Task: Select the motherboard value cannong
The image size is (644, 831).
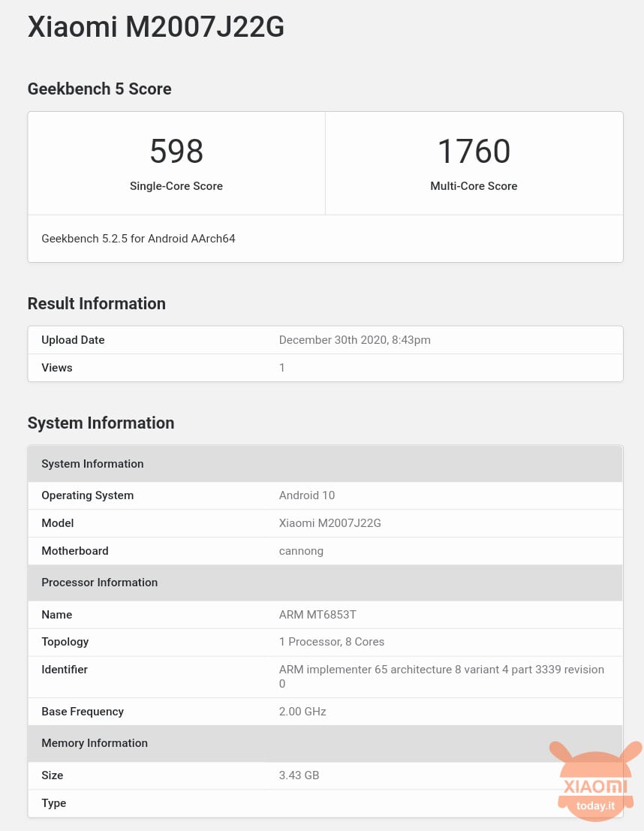Action: coord(301,551)
